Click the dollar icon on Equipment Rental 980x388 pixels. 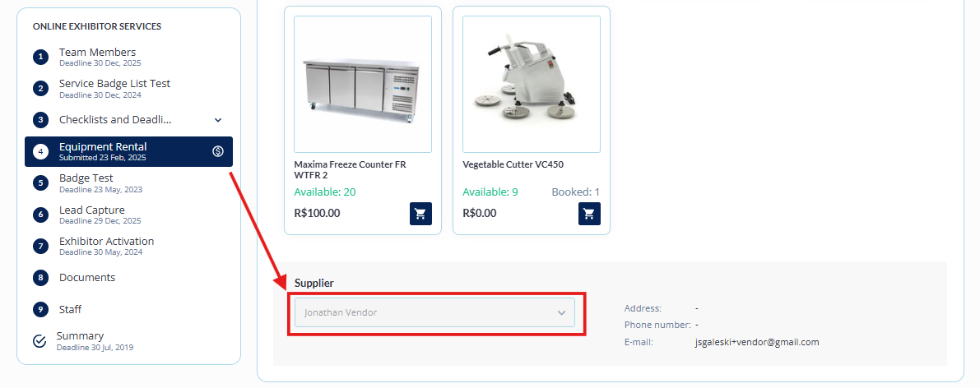point(217,151)
